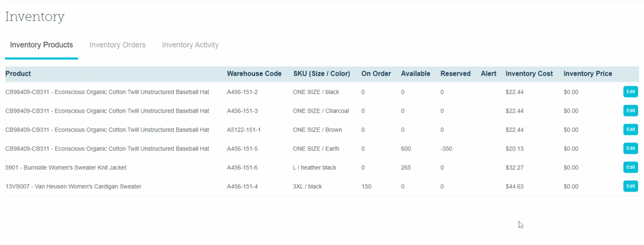The image size is (644, 245).
Task: Click the On Order value 150
Action: point(366,187)
